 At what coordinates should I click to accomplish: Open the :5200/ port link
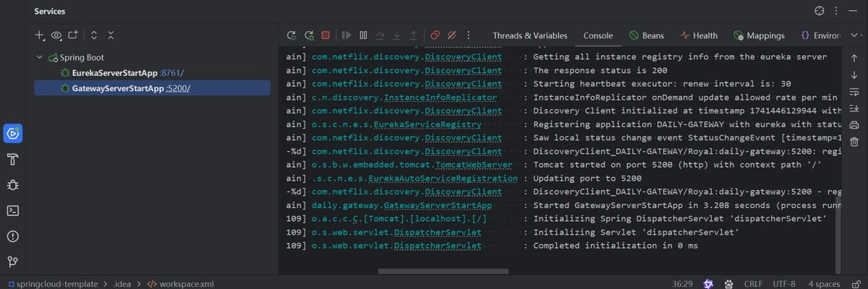tap(178, 88)
